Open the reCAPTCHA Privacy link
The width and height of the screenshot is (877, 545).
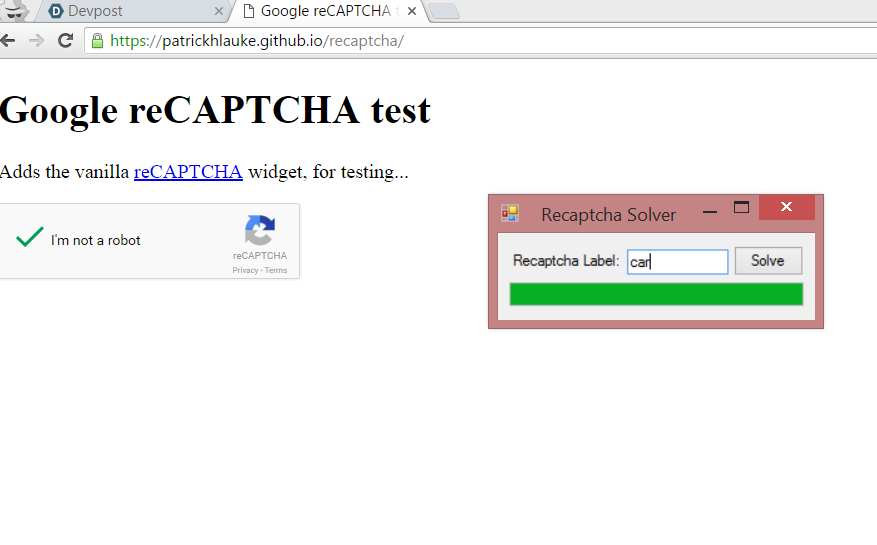point(245,270)
